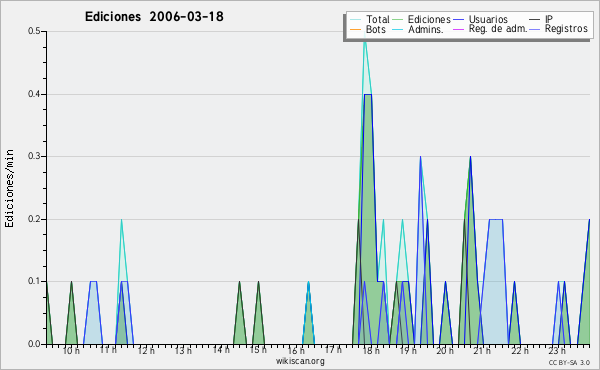Click the '14 h' x-axis label
The image size is (600, 370).
pos(221,350)
